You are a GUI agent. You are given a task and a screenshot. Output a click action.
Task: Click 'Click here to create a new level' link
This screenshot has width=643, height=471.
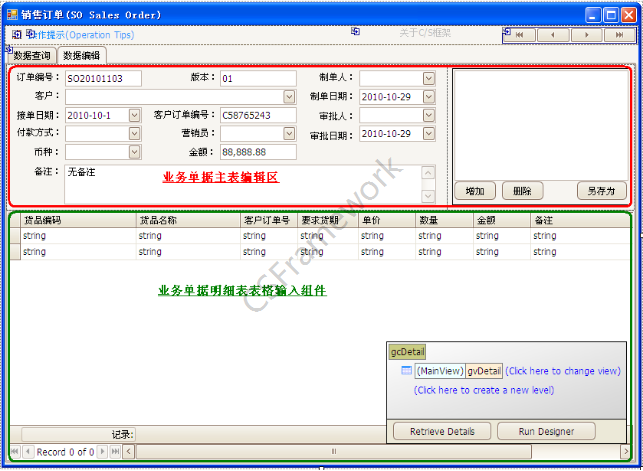(484, 390)
